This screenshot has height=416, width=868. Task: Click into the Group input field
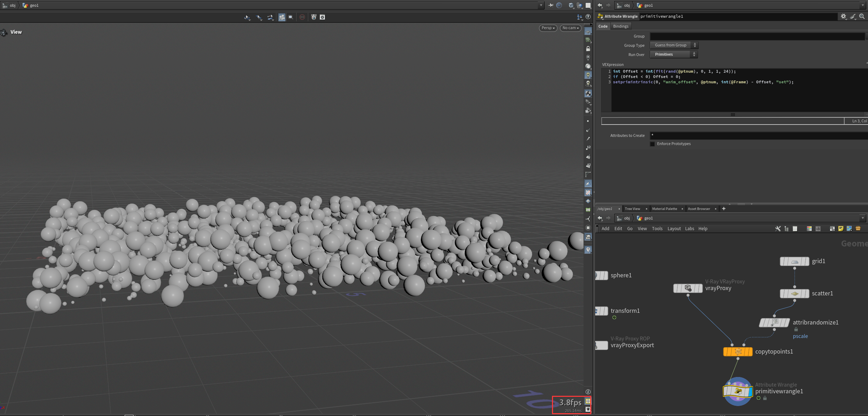(757, 36)
